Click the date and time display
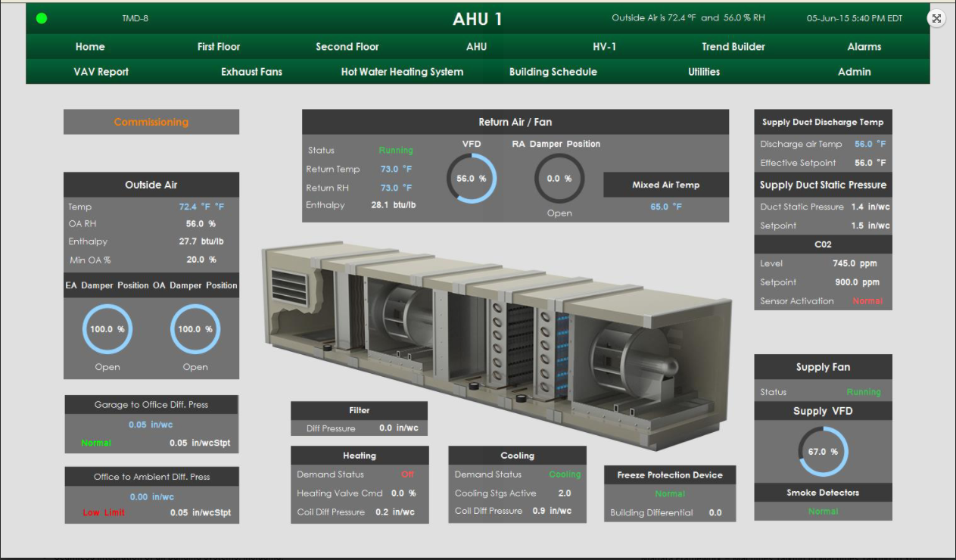This screenshot has width=956, height=560. (855, 18)
